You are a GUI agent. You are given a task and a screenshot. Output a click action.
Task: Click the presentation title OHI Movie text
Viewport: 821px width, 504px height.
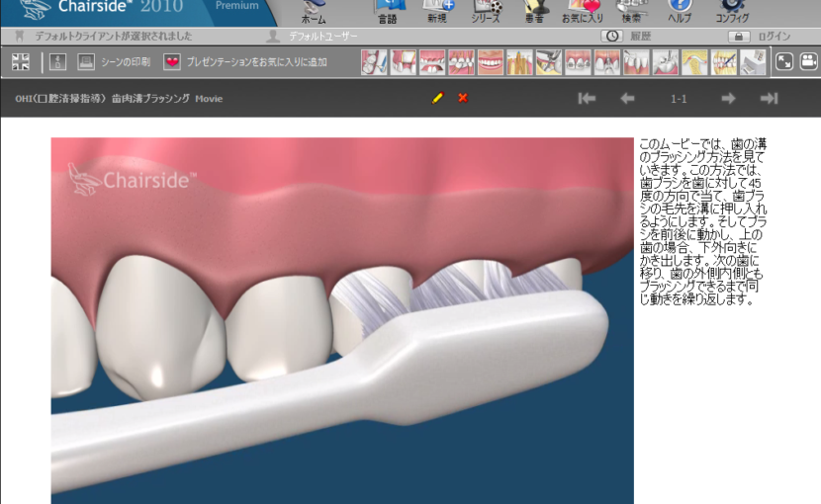pyautogui.click(x=119, y=99)
